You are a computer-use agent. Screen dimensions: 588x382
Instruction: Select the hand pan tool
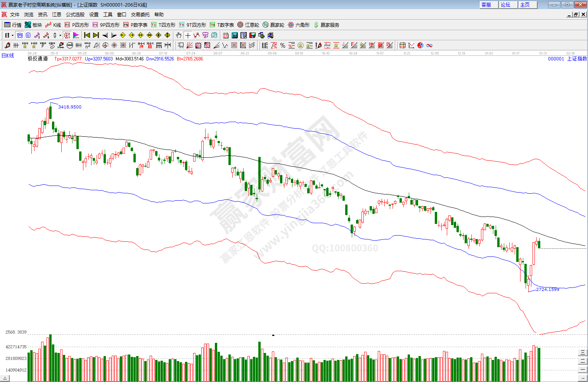coord(178,35)
